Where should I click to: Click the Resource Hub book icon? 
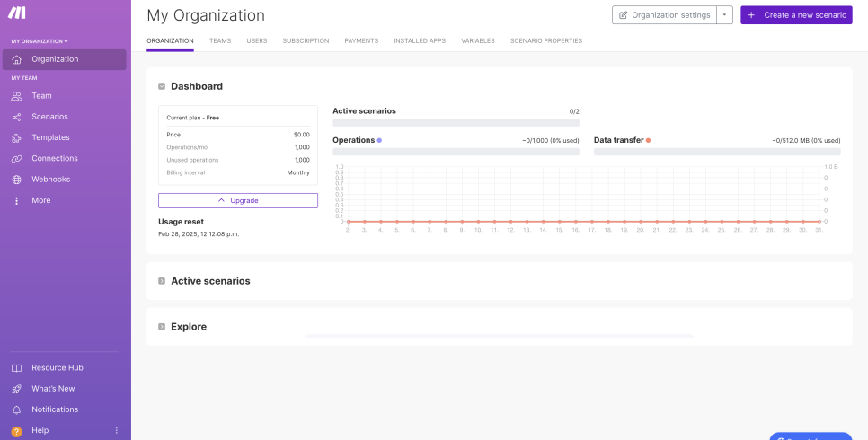coord(16,368)
